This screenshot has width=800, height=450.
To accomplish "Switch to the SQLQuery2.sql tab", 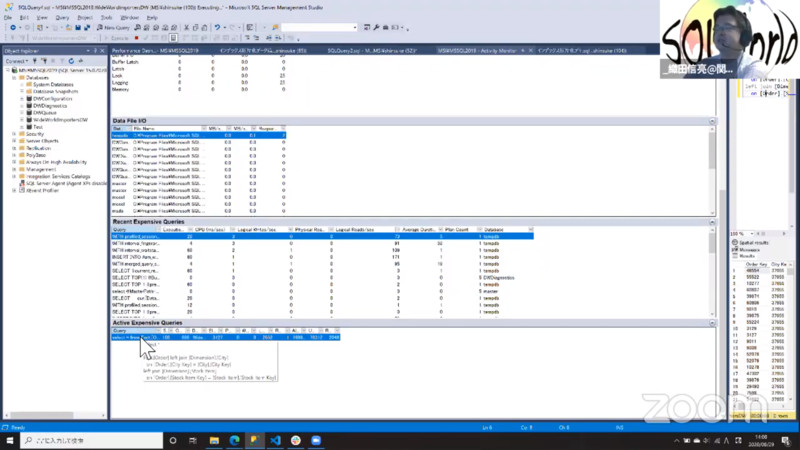I will coord(372,51).
